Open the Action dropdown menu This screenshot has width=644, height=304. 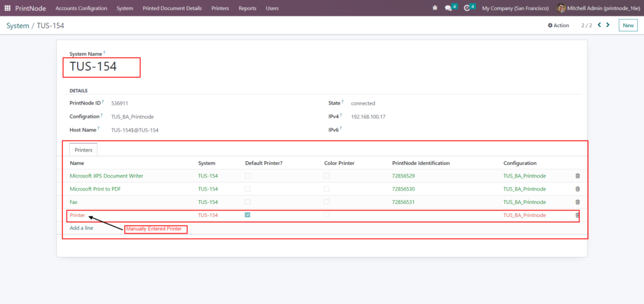[558, 25]
